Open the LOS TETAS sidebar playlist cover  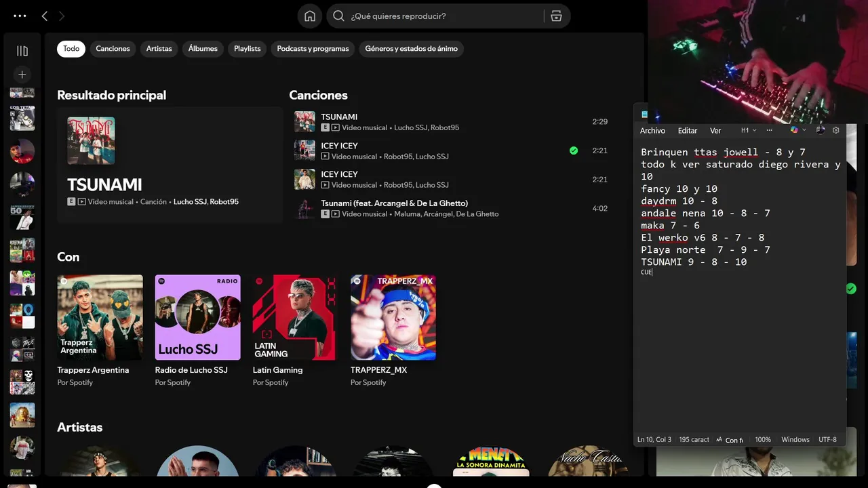[22, 118]
